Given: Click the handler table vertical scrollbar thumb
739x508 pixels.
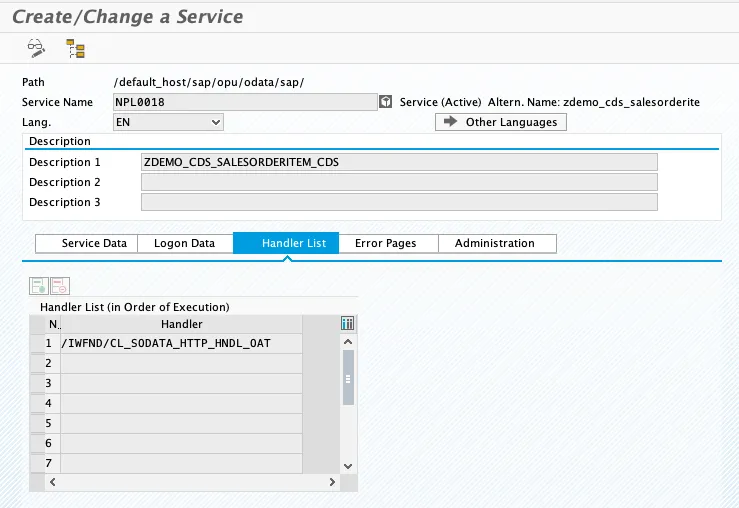Looking at the screenshot, I should (x=348, y=379).
